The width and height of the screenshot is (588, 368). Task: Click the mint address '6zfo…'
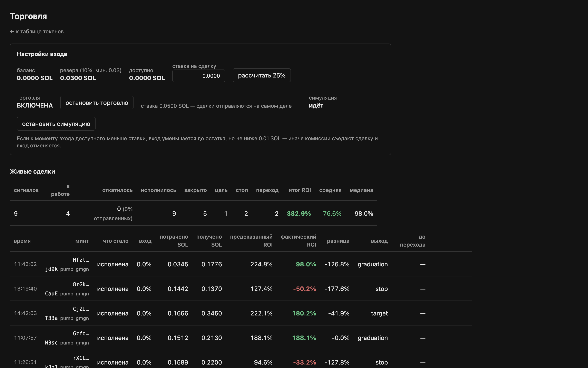pos(81,334)
